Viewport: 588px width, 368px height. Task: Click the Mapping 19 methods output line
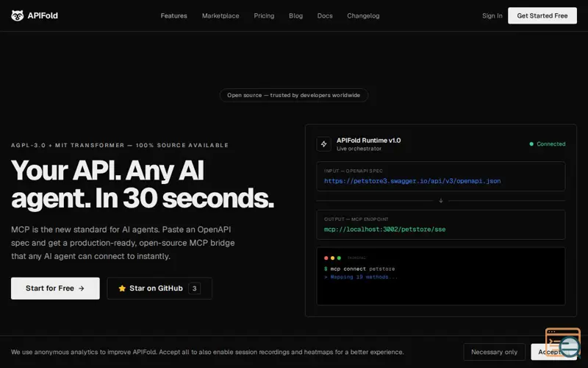[x=361, y=277]
